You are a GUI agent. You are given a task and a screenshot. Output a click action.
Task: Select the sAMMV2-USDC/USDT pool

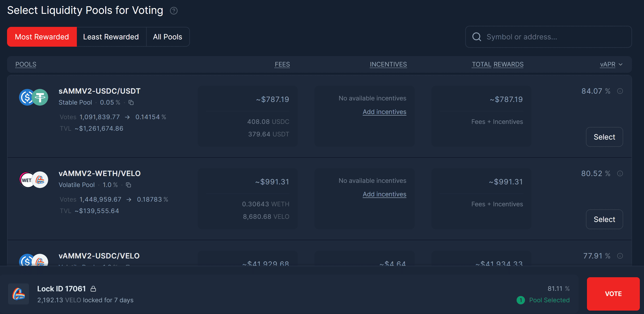coord(604,137)
